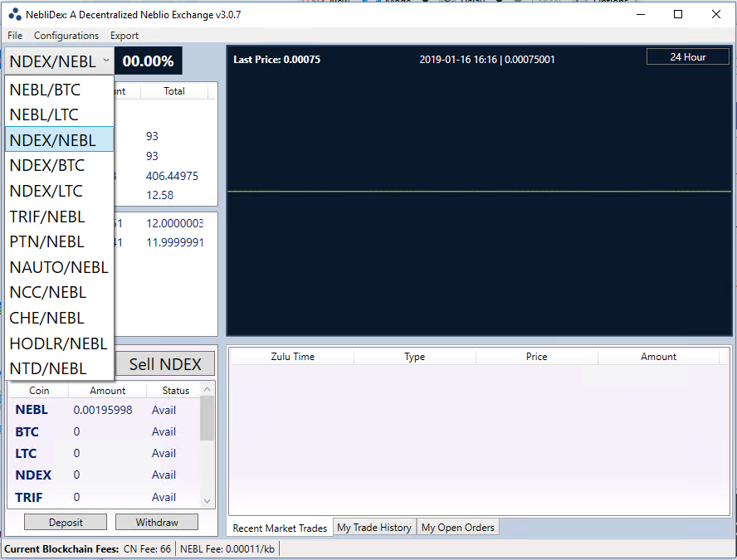Click the Deposit button
Image resolution: width=737 pixels, height=560 pixels.
pos(66,522)
